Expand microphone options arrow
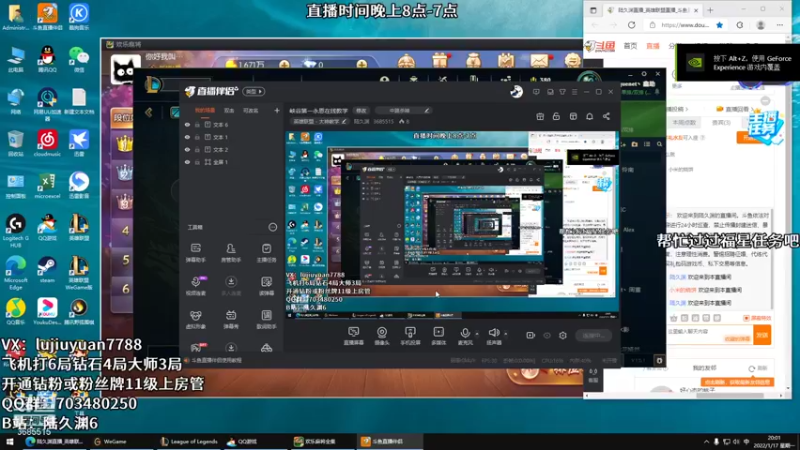 [x=477, y=334]
